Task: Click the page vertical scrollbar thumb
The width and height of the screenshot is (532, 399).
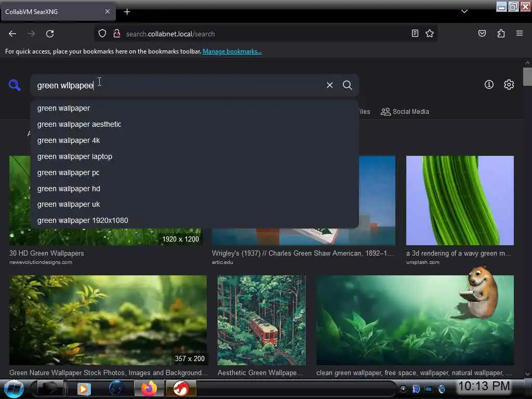Action: [x=527, y=77]
